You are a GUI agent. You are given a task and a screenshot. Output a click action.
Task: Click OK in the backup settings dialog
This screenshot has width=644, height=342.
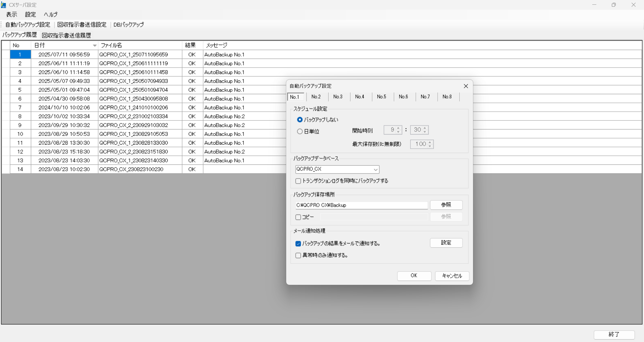[x=414, y=276]
